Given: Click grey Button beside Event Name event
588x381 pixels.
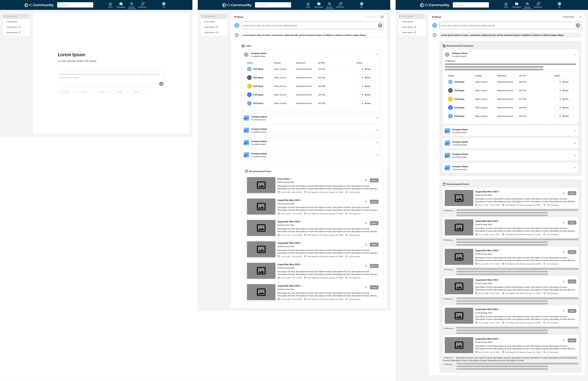Looking at the screenshot, I should coord(374,180).
